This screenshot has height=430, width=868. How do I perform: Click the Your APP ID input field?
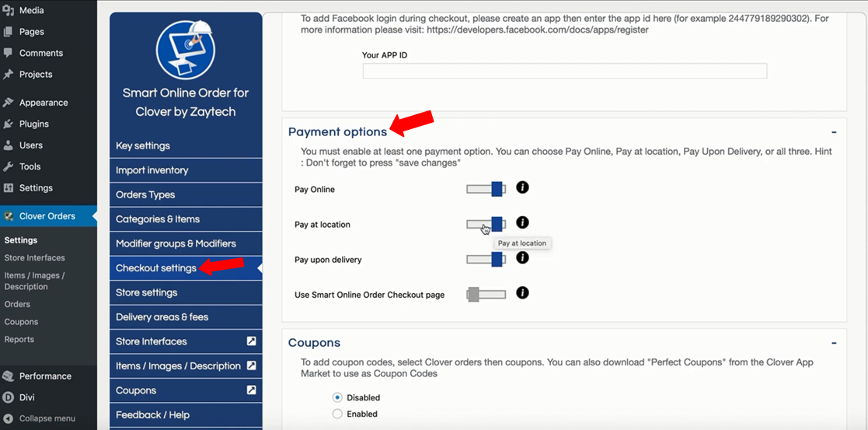[x=565, y=71]
